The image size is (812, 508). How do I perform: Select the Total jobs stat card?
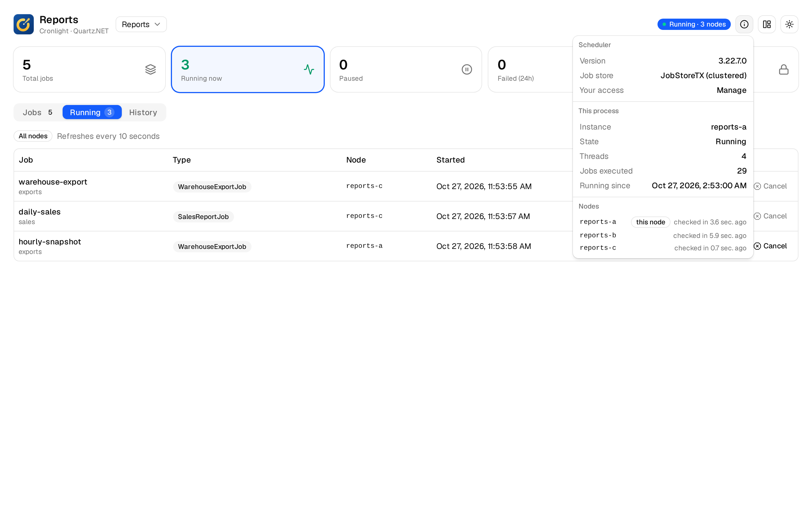(89, 69)
